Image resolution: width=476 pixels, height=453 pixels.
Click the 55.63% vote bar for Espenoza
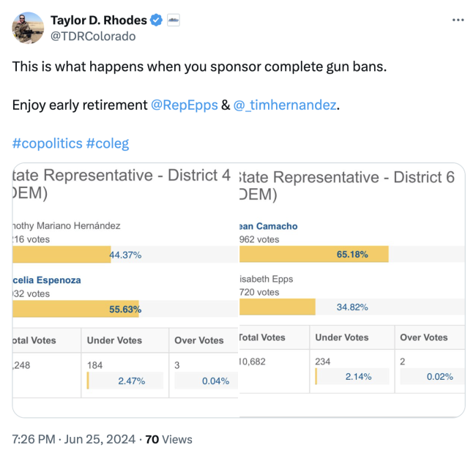pos(76,309)
